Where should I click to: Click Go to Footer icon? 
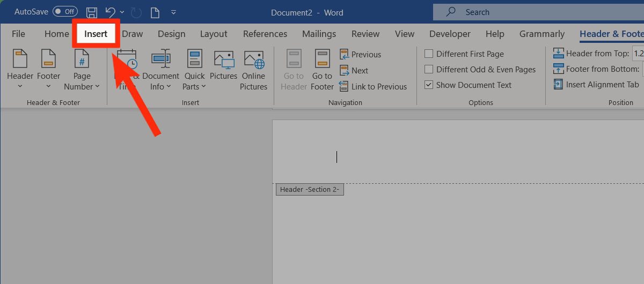[x=322, y=70]
